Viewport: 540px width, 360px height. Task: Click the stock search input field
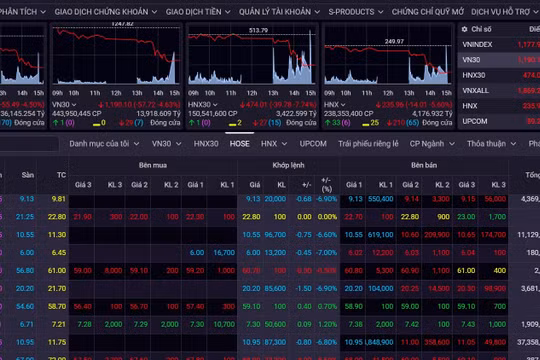tap(28, 144)
